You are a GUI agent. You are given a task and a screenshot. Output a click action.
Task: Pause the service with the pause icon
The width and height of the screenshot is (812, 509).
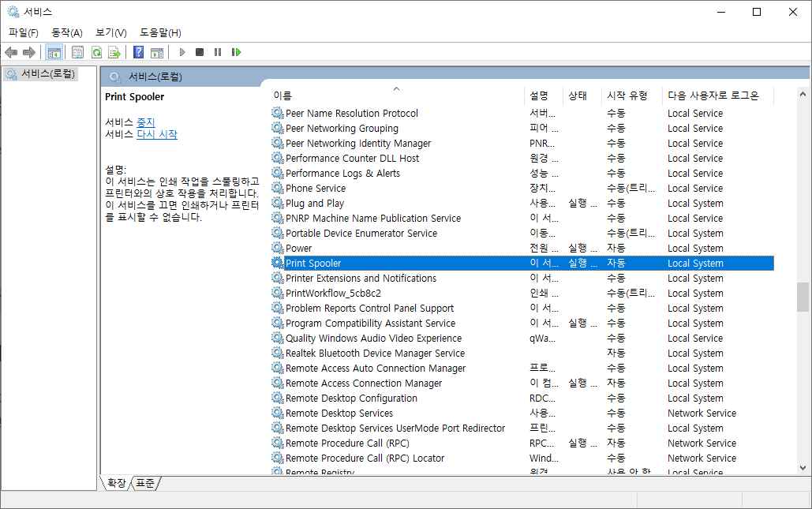click(217, 52)
